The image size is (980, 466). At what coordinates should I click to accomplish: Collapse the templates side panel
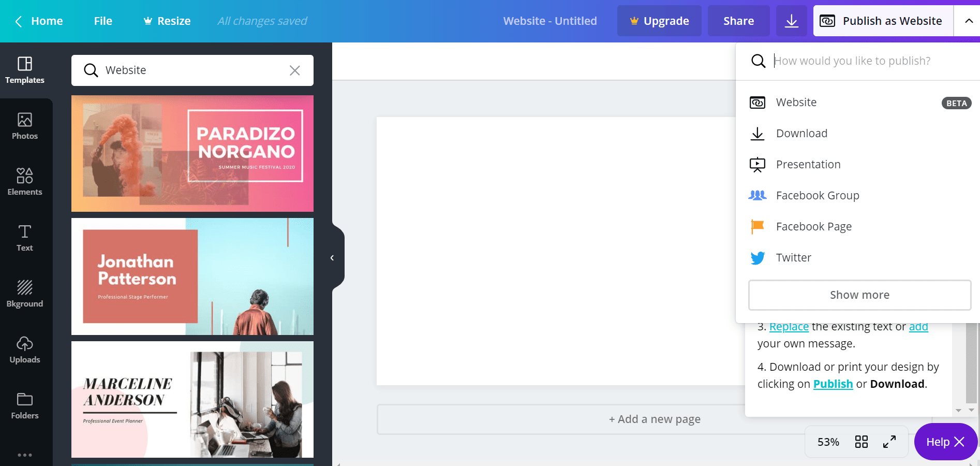point(333,258)
